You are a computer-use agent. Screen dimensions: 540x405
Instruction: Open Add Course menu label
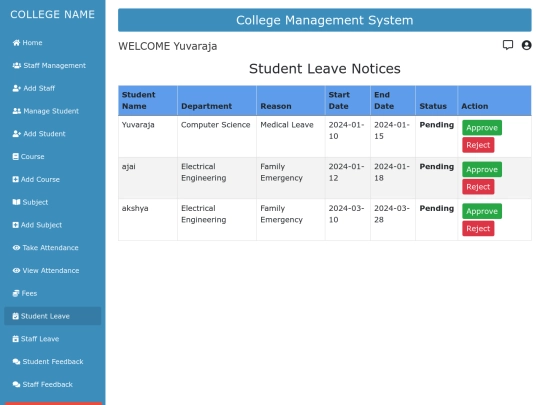[40, 179]
